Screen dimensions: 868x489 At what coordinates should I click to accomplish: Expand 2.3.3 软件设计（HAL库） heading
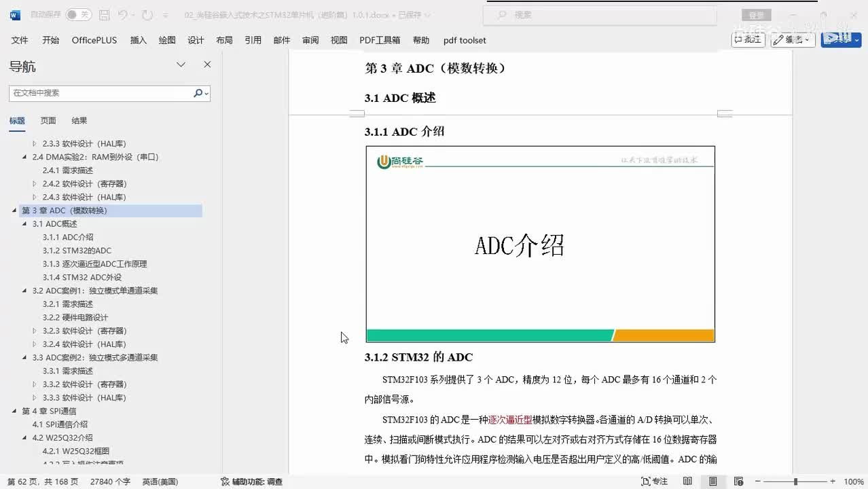pyautogui.click(x=35, y=143)
